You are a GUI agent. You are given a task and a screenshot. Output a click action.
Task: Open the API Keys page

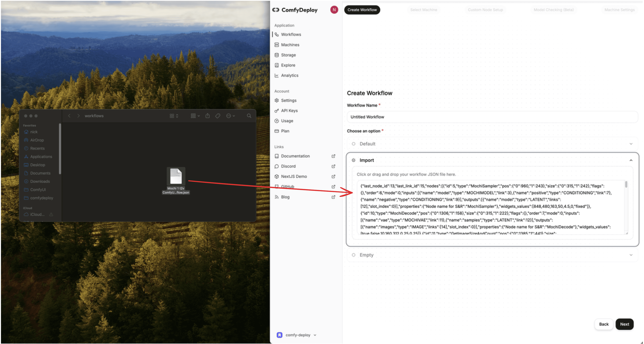289,110
